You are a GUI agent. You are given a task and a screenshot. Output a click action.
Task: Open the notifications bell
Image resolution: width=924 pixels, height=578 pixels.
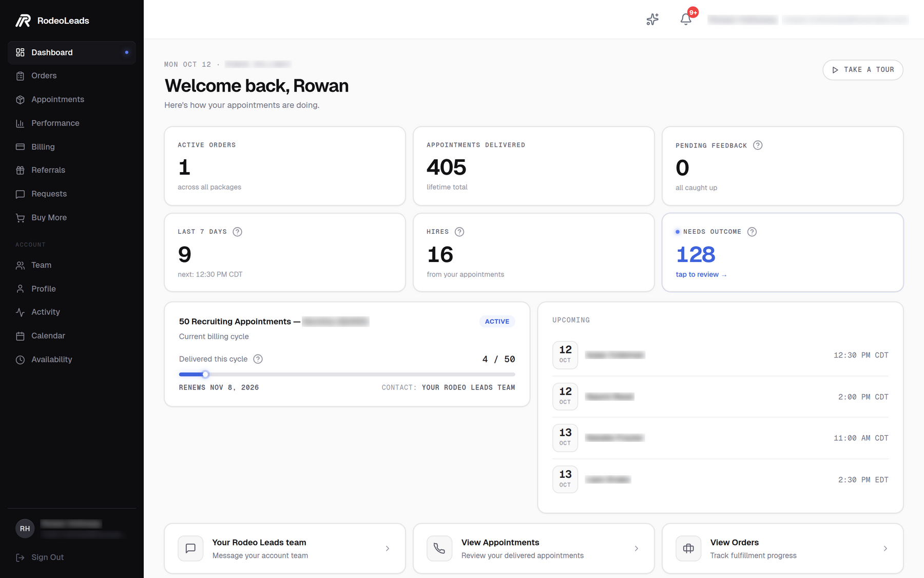coord(686,20)
